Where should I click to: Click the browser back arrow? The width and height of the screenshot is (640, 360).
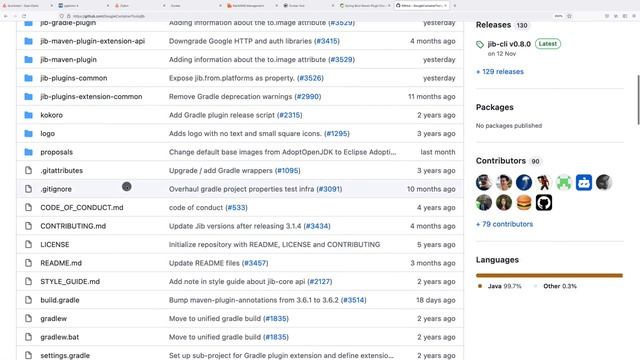[x=6, y=16]
